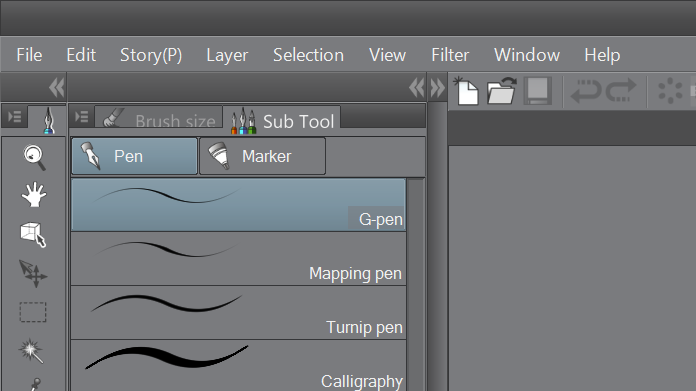Choose the G-pen sub tool
The width and height of the screenshot is (696, 391).
tap(239, 205)
